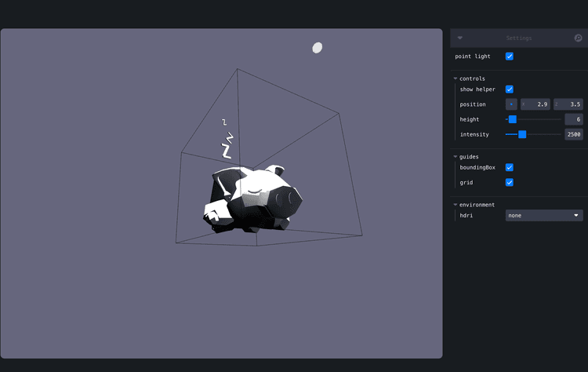588x372 pixels.
Task: Click the height slider handle
Action: click(513, 119)
